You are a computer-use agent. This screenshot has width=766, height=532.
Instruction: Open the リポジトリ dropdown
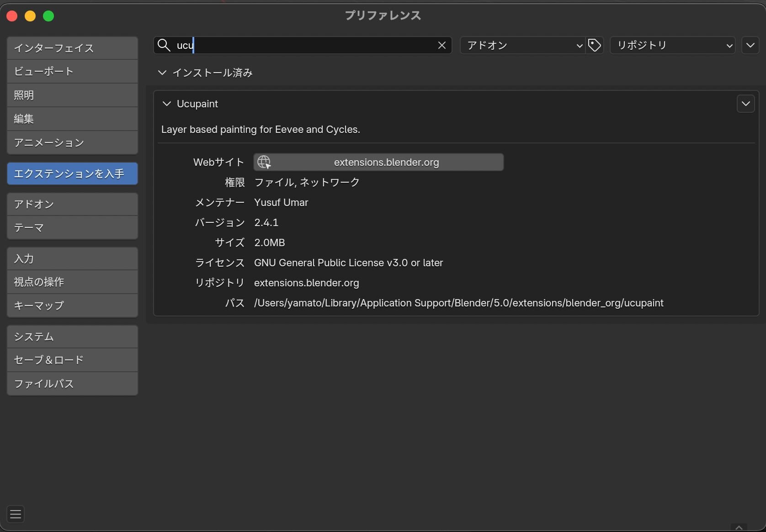point(672,45)
